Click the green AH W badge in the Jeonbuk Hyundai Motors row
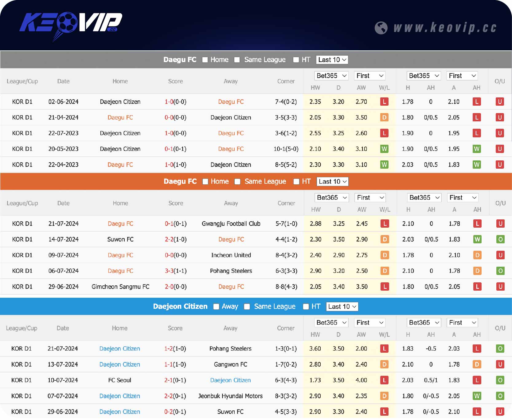The image size is (512, 420). [477, 396]
